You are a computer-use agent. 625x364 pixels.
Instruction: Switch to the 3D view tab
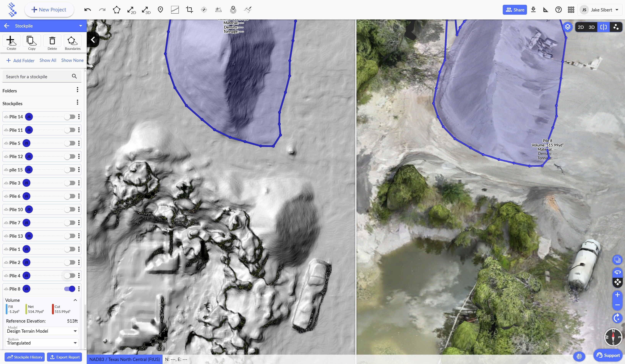pyautogui.click(x=592, y=27)
